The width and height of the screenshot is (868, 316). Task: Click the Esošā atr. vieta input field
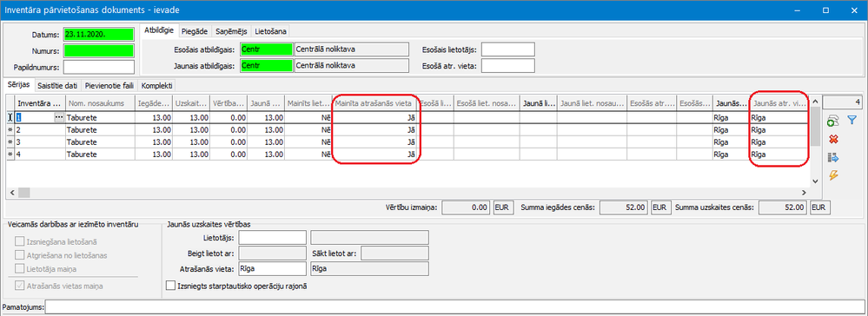pyautogui.click(x=508, y=65)
